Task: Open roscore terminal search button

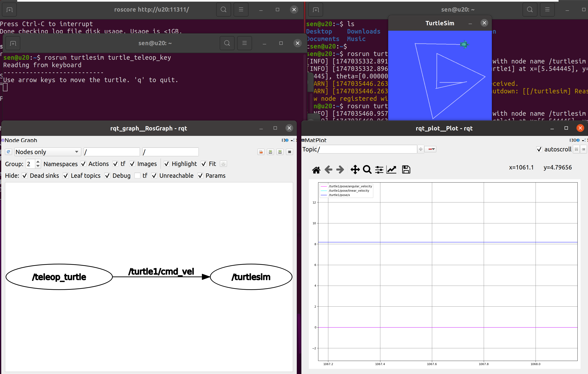Action: coord(223,10)
